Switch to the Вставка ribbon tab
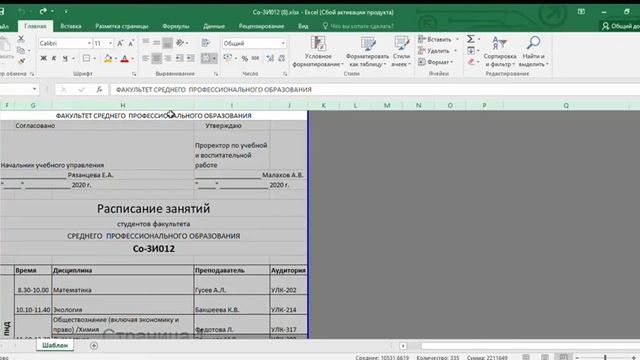640x360 pixels. click(71, 26)
